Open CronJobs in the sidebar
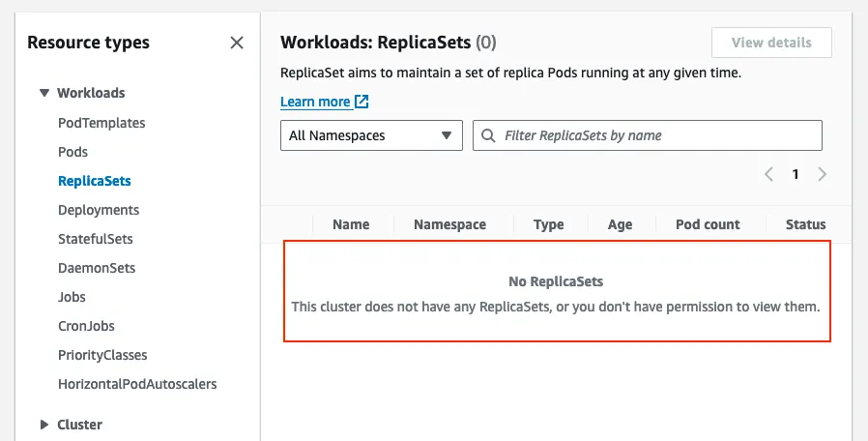The width and height of the screenshot is (868, 441). 86,326
